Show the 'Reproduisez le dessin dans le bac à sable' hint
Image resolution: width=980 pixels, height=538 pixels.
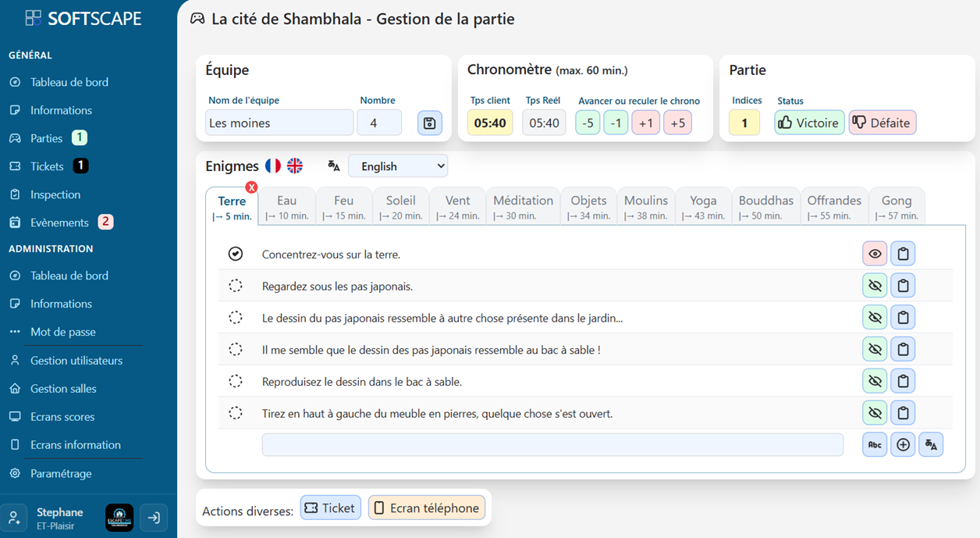[x=875, y=381]
